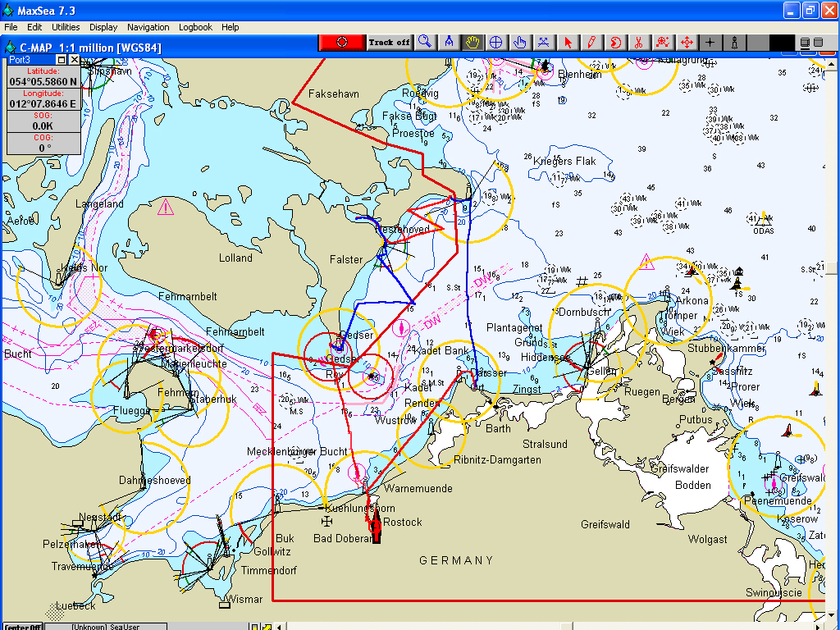Click the Langeland label on the chart

click(x=99, y=203)
